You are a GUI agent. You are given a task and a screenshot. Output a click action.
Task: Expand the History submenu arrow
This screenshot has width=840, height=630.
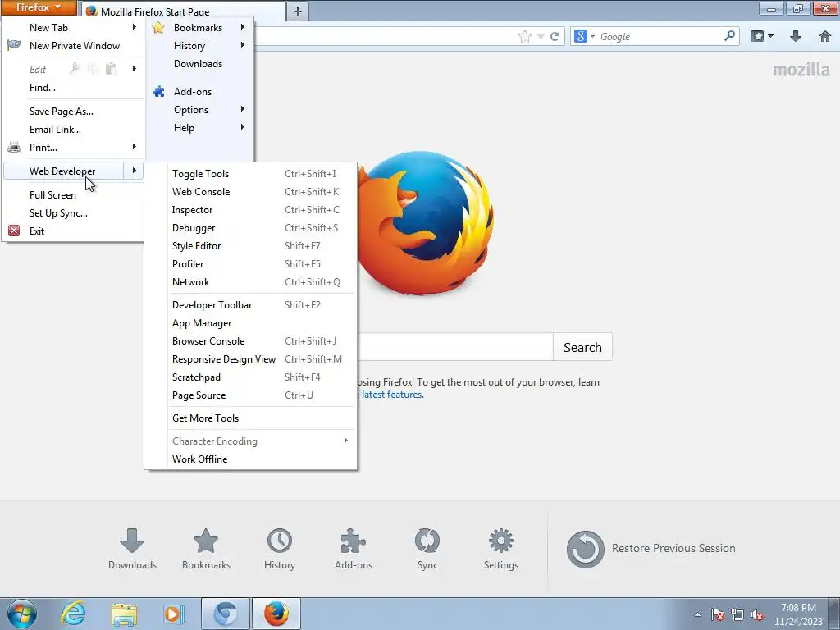[x=243, y=45]
